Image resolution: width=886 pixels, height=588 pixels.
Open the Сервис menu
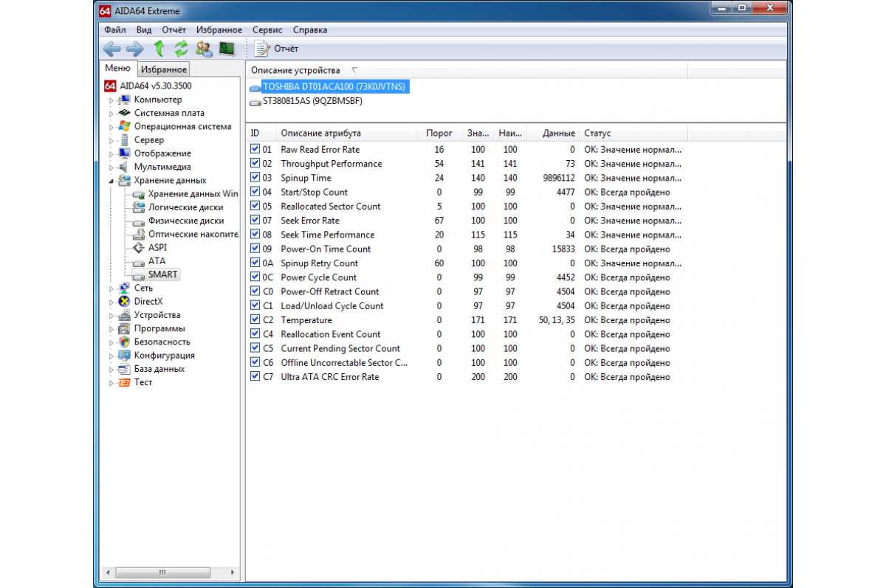click(267, 30)
